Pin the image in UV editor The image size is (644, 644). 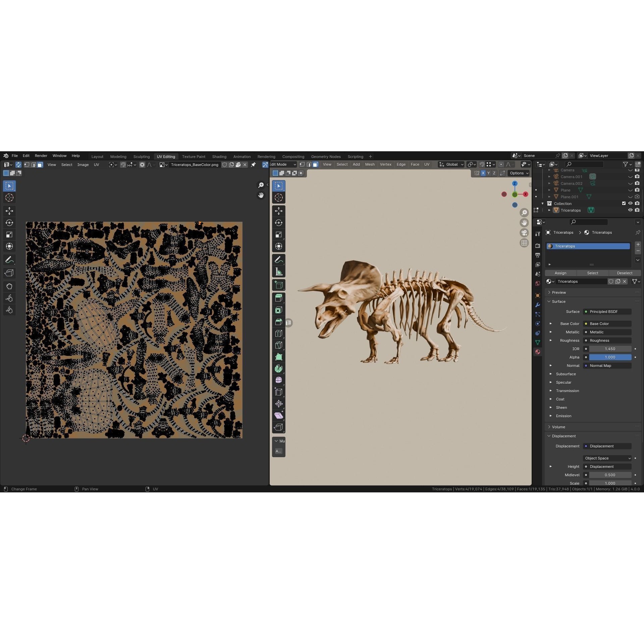click(253, 165)
